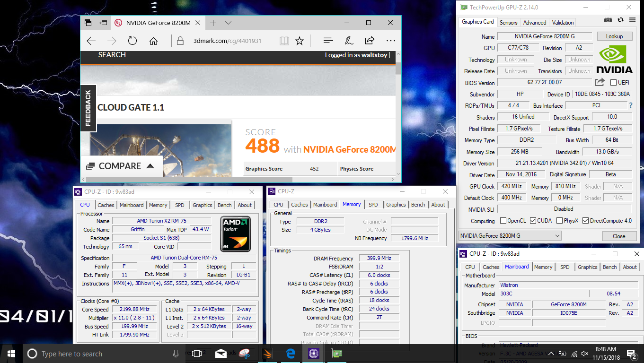Toggle the OpenCL checkbox

tap(503, 221)
